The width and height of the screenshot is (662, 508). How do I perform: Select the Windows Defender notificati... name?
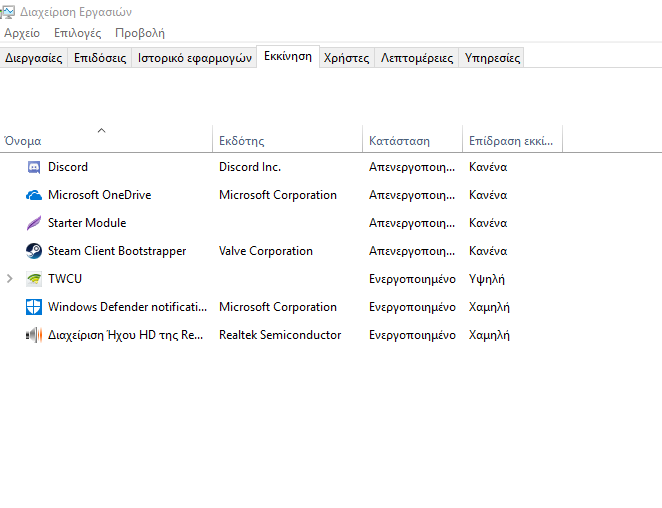(x=128, y=307)
